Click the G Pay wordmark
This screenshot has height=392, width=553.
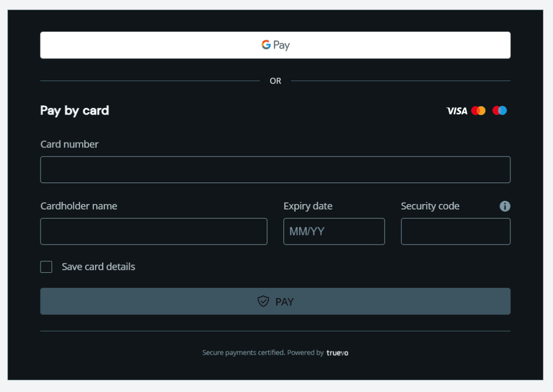281,45
